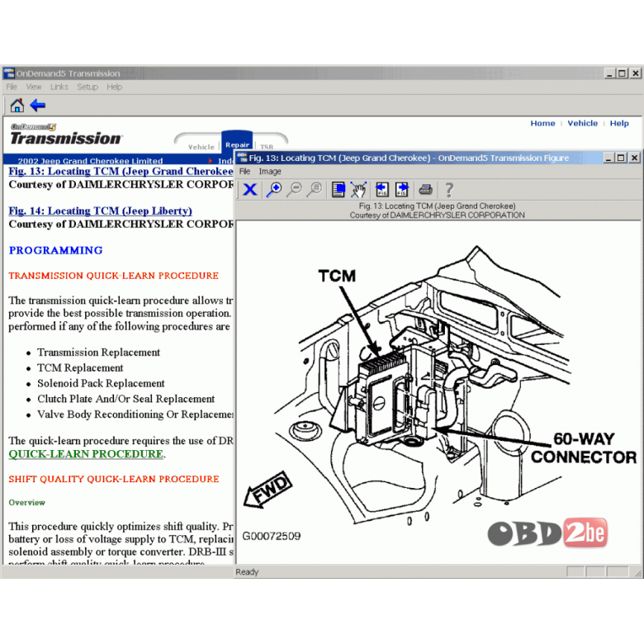Show previous figure with left FIG icon

pos(381,190)
